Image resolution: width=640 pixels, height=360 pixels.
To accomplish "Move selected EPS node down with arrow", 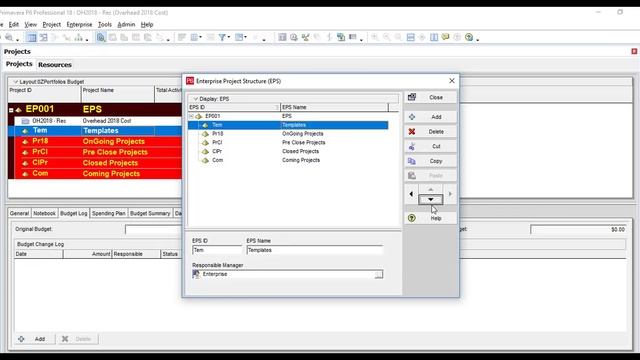I will tap(431, 200).
